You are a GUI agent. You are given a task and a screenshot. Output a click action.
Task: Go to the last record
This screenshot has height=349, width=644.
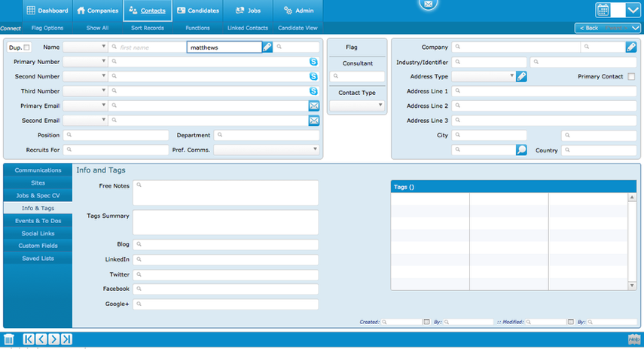66,339
